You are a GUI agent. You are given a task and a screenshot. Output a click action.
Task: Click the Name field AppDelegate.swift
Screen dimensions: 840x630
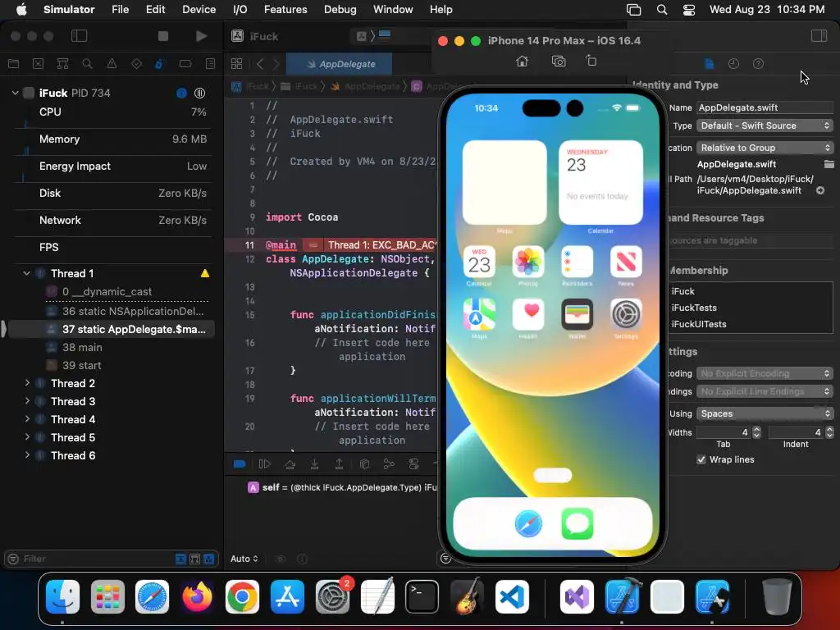[765, 107]
